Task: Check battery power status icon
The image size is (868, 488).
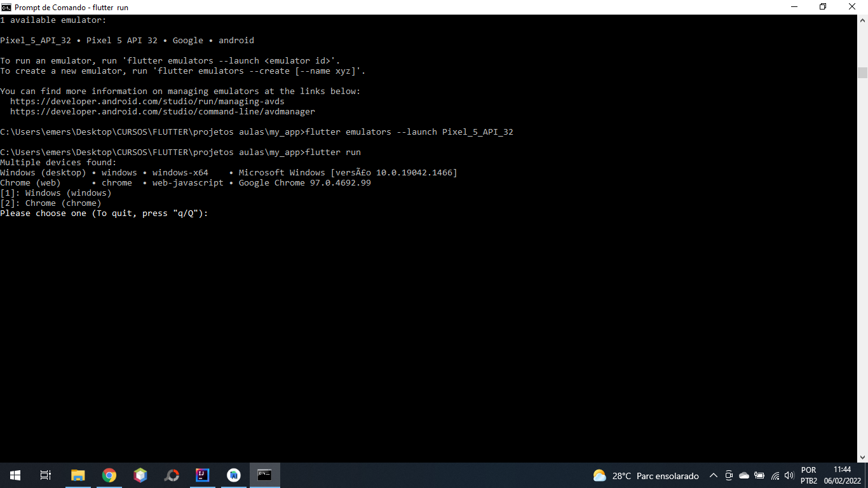Action: (759, 475)
